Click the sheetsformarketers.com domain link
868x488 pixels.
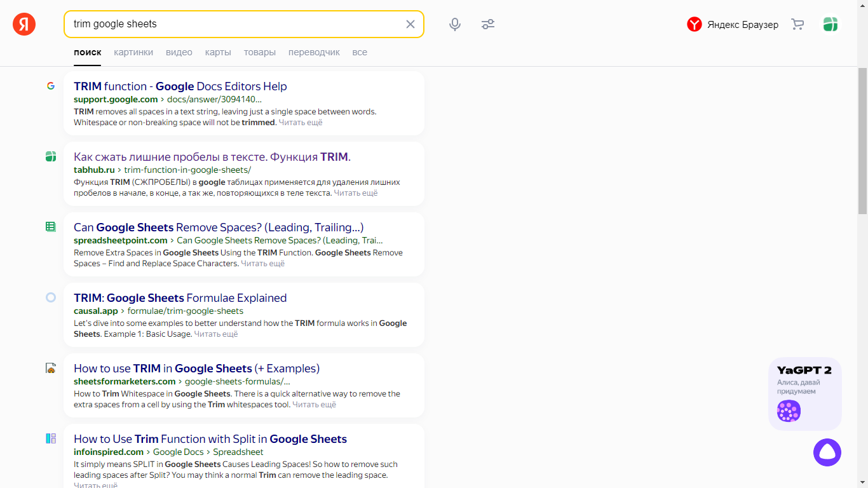pyautogui.click(x=125, y=381)
